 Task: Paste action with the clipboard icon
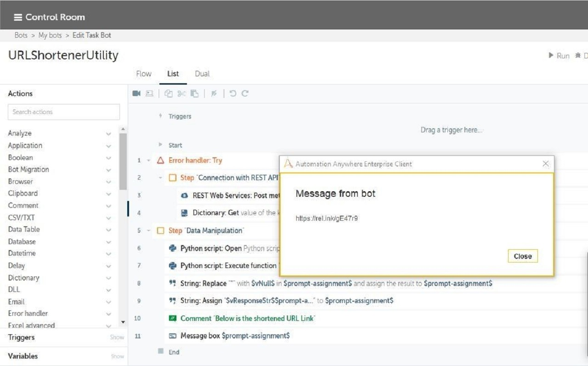[195, 93]
